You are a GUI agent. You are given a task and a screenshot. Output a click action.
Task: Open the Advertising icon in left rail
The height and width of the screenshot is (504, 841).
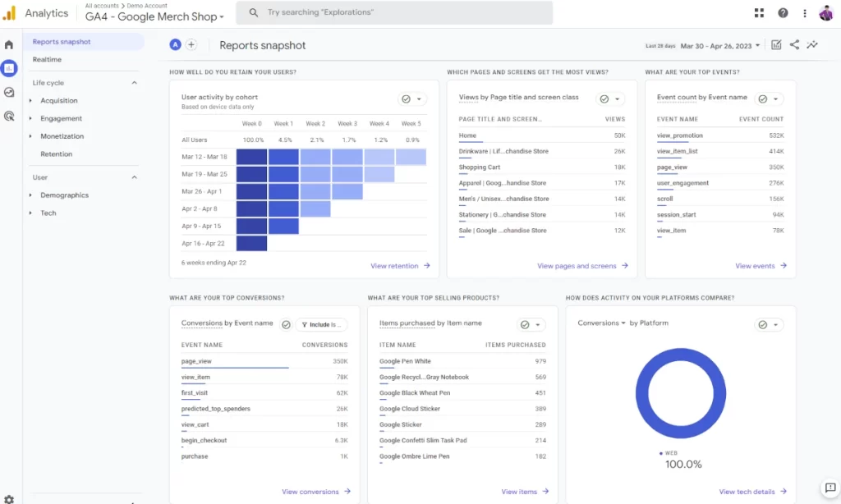8,116
